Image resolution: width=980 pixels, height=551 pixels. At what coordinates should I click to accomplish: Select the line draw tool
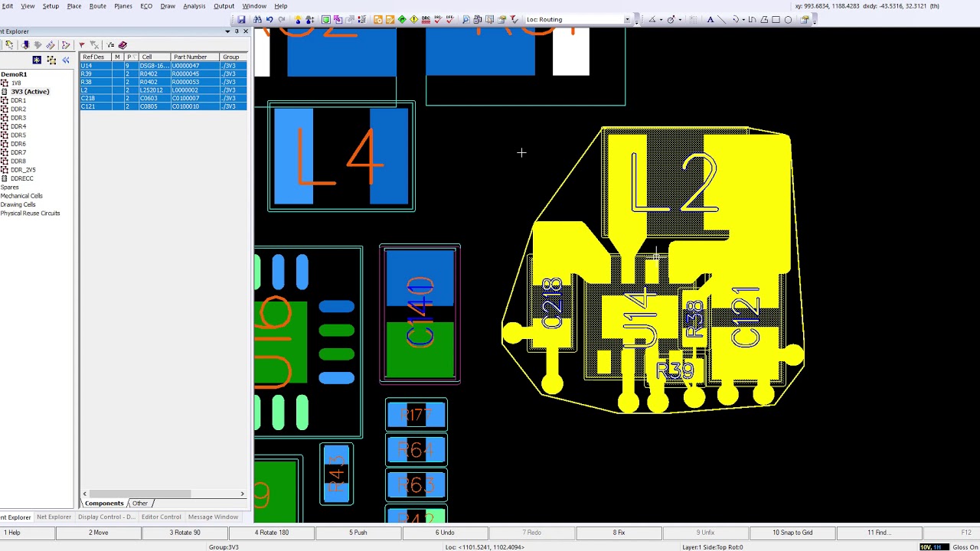point(722,19)
